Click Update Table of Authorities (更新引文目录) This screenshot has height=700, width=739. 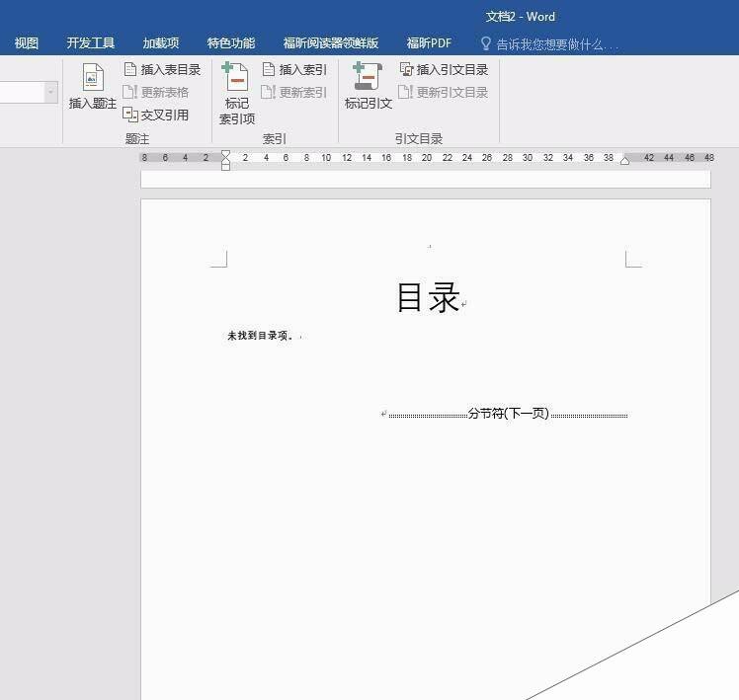pos(444,93)
